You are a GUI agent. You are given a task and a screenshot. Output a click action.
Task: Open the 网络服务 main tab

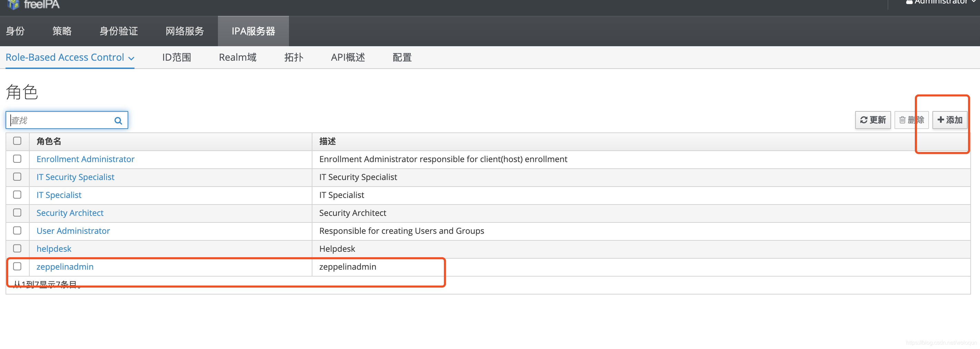(x=185, y=31)
